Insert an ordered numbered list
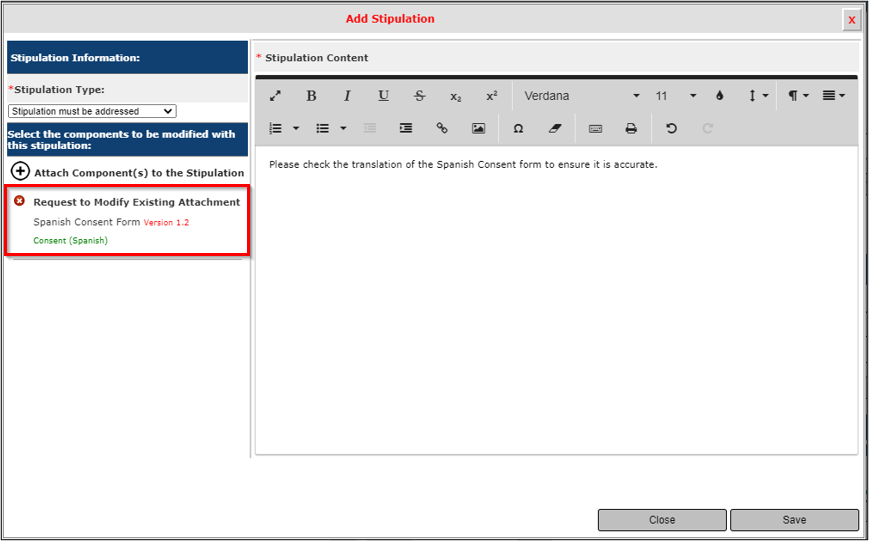869x541 pixels. coord(275,129)
